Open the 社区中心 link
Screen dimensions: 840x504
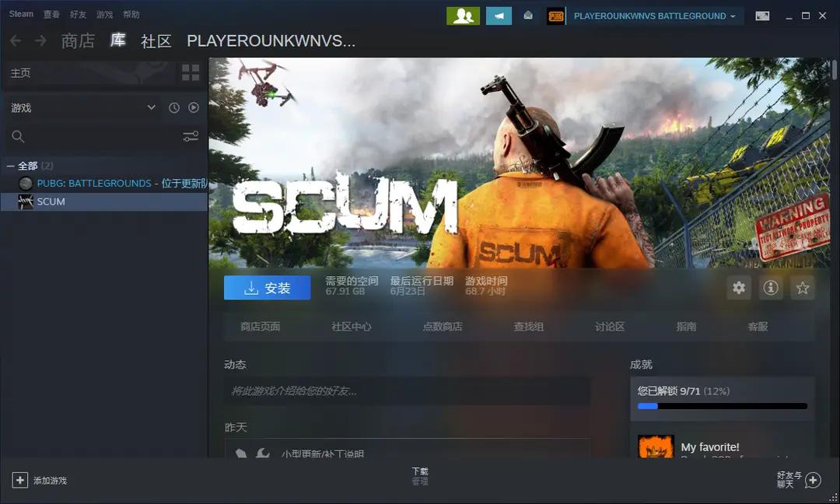pos(352,327)
